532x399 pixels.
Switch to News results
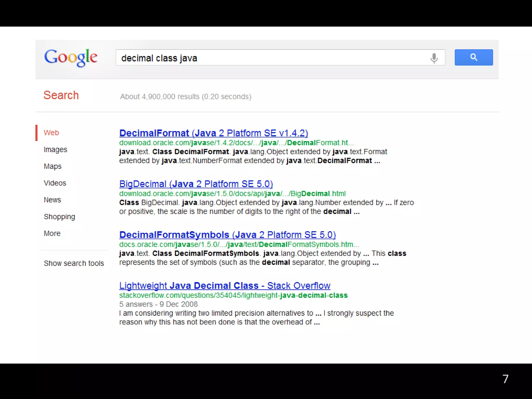[52, 200]
